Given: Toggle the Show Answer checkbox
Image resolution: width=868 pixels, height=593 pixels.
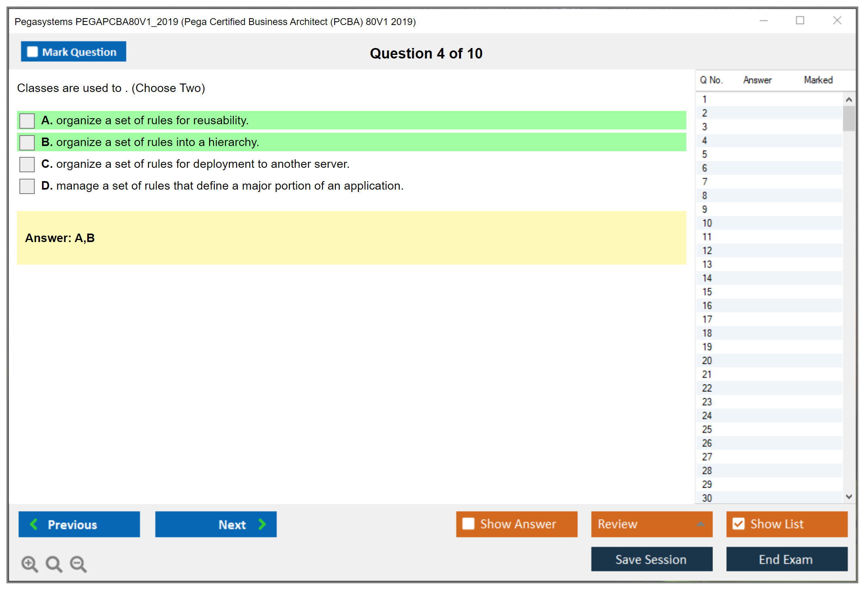Looking at the screenshot, I should 468,524.
